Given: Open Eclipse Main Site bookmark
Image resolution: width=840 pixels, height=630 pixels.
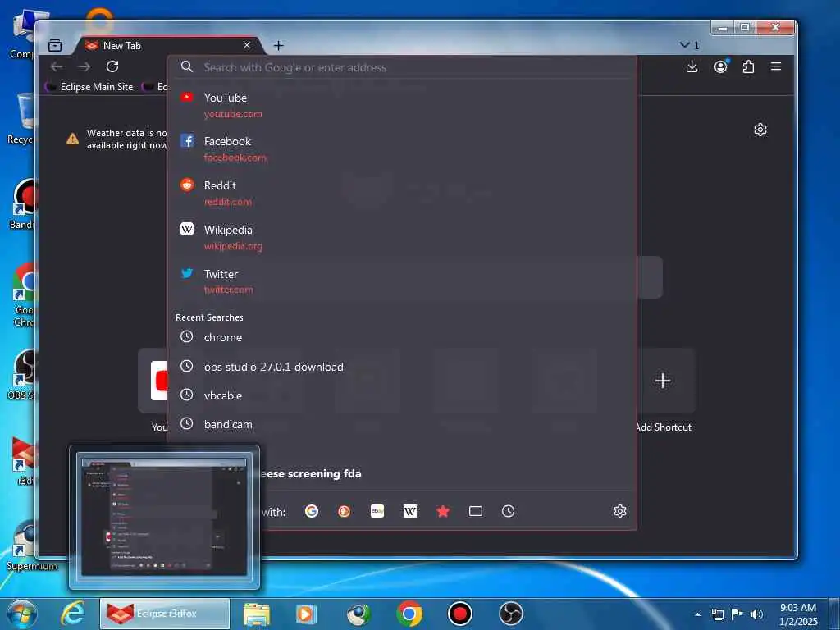Looking at the screenshot, I should [x=90, y=87].
